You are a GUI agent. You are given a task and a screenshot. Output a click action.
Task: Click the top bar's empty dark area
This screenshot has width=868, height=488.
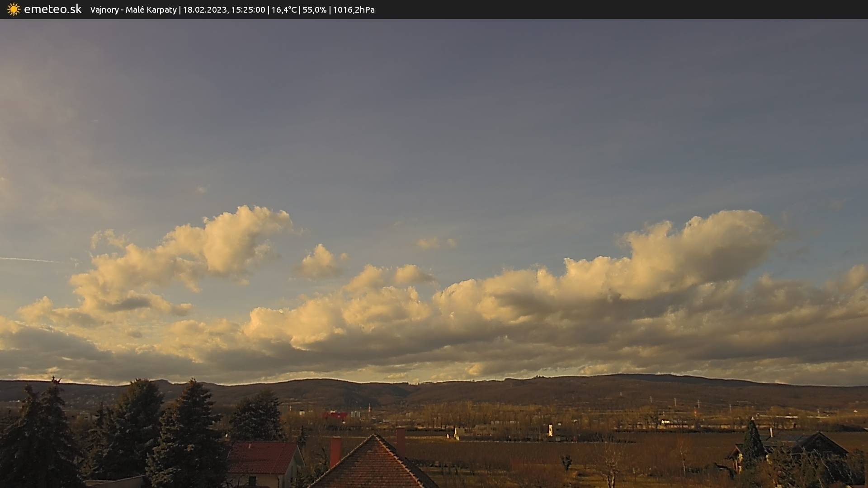click(633, 9)
